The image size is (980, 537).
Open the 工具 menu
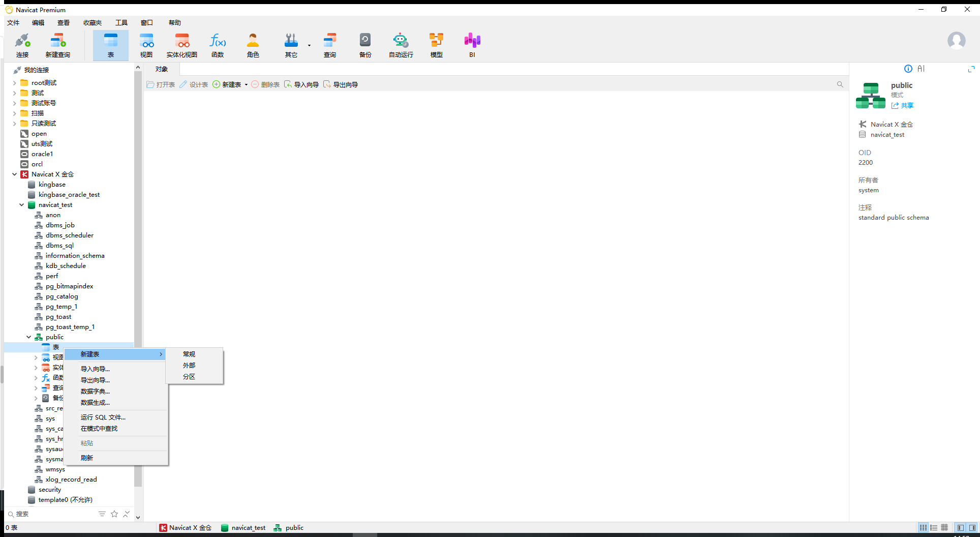click(x=121, y=23)
